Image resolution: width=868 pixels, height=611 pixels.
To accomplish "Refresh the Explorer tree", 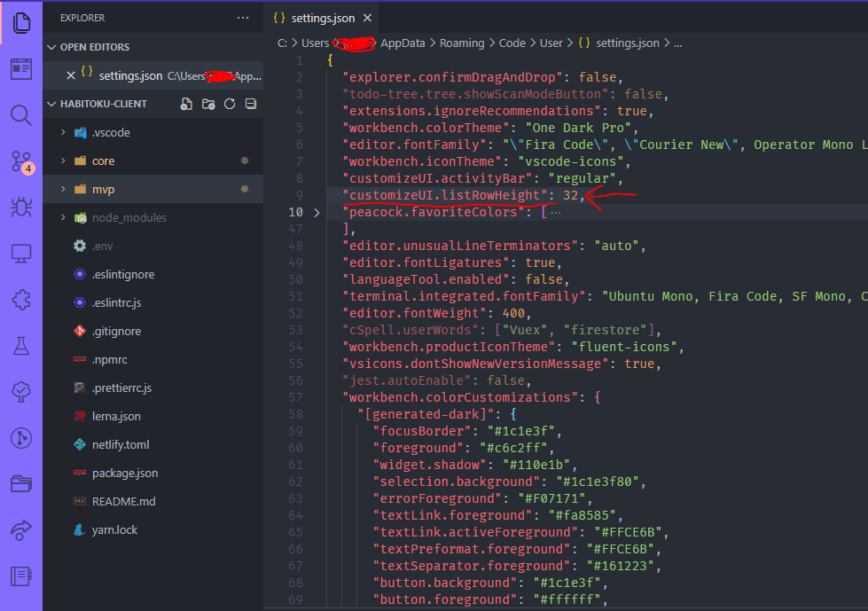I will pos(229,104).
